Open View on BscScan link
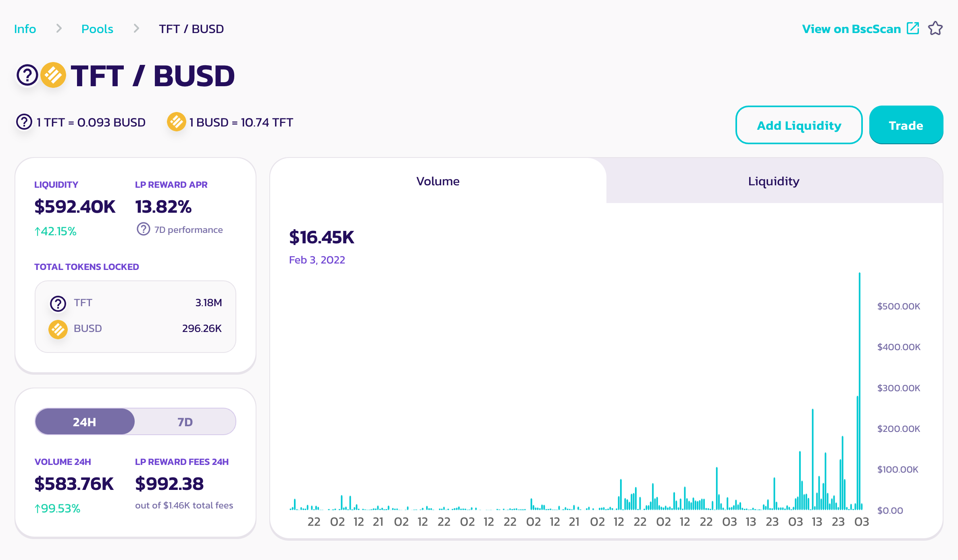The height and width of the screenshot is (560, 958). (851, 29)
